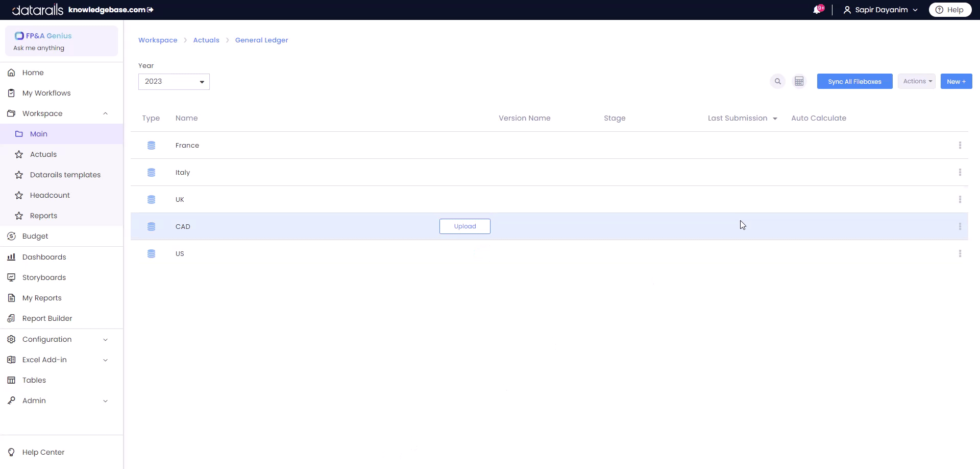Click the Configuration gear icon in sidebar
The height and width of the screenshot is (469, 980).
(x=11, y=339)
